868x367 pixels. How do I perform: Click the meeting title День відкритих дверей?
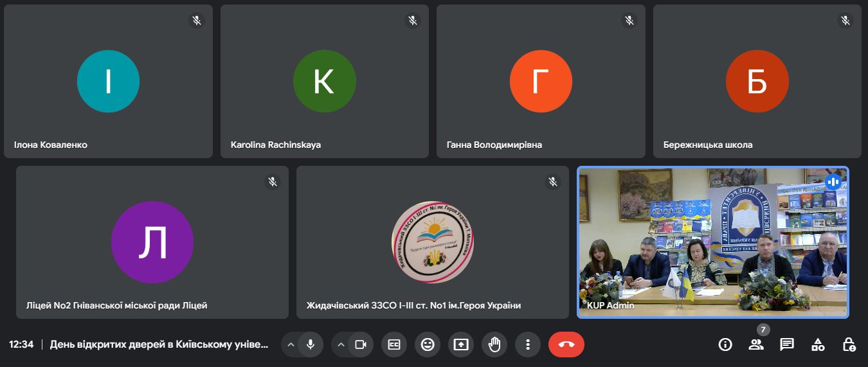tap(159, 345)
